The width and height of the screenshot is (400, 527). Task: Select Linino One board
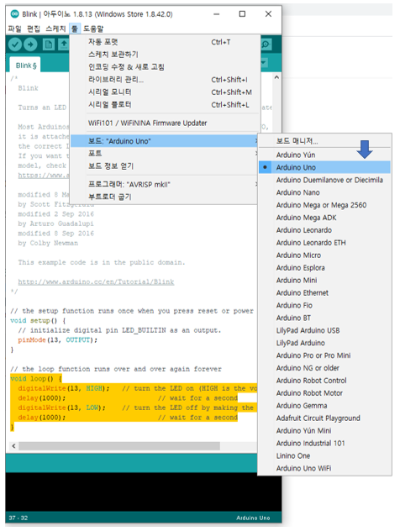324,456
